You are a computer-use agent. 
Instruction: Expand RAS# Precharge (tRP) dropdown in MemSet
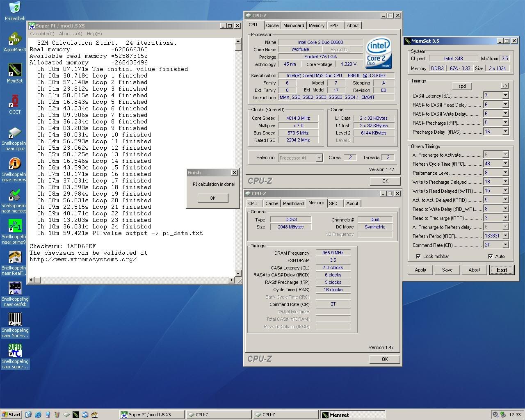pyautogui.click(x=505, y=123)
